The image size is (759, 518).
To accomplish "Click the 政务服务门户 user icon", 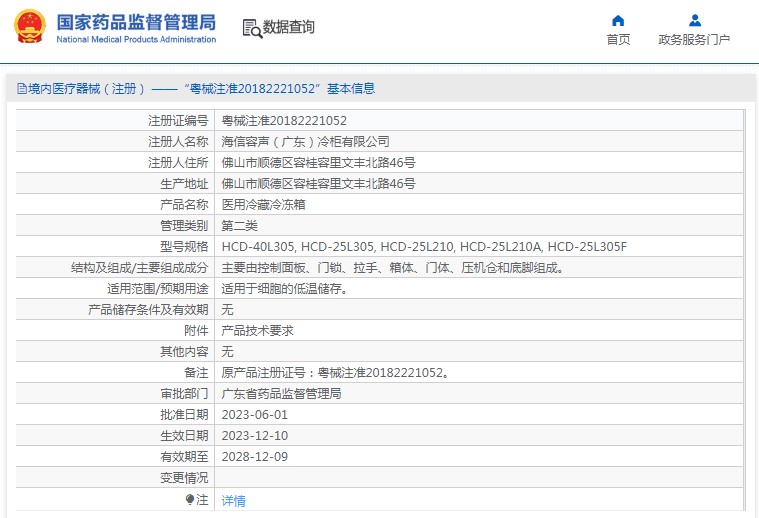I will pos(695,20).
